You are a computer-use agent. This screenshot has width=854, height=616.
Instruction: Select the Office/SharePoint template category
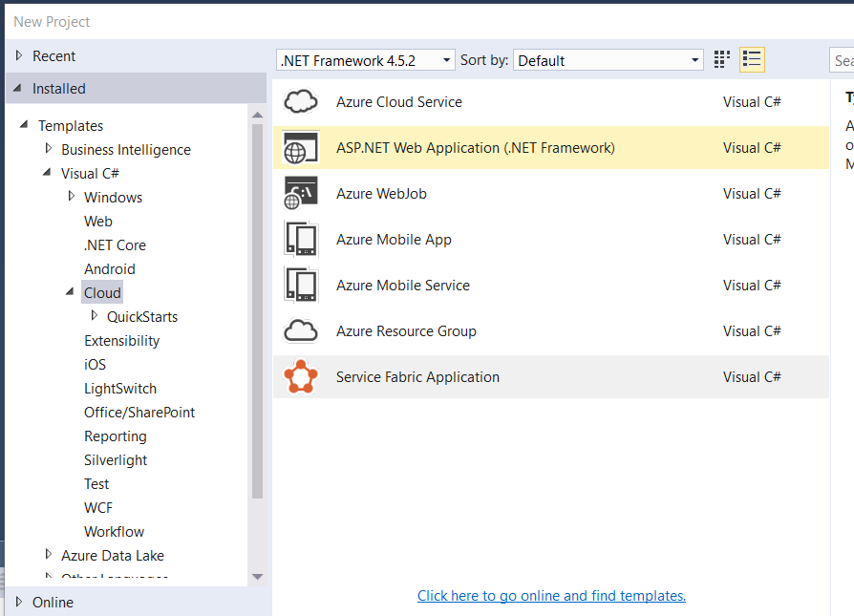pos(139,413)
